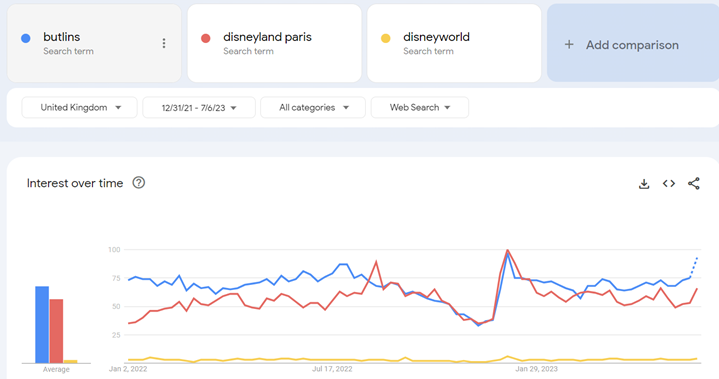Select the disneyland paris search term card
The image size is (719, 379).
[x=274, y=44]
